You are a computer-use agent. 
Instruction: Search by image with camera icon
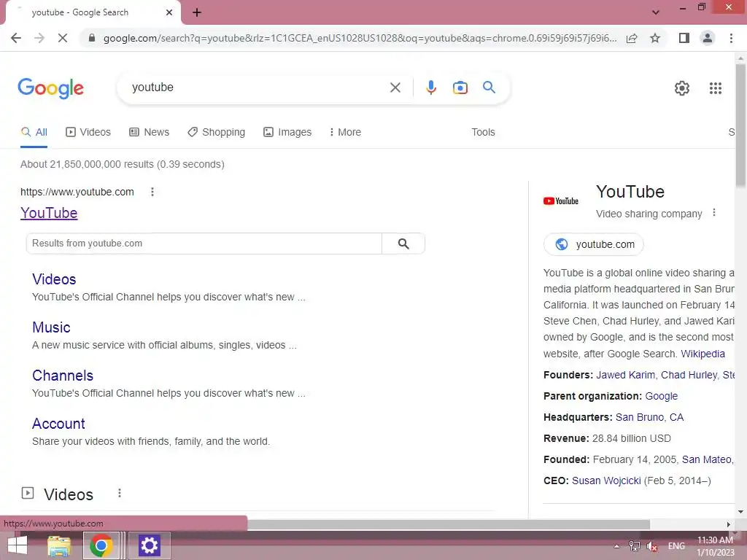460,87
